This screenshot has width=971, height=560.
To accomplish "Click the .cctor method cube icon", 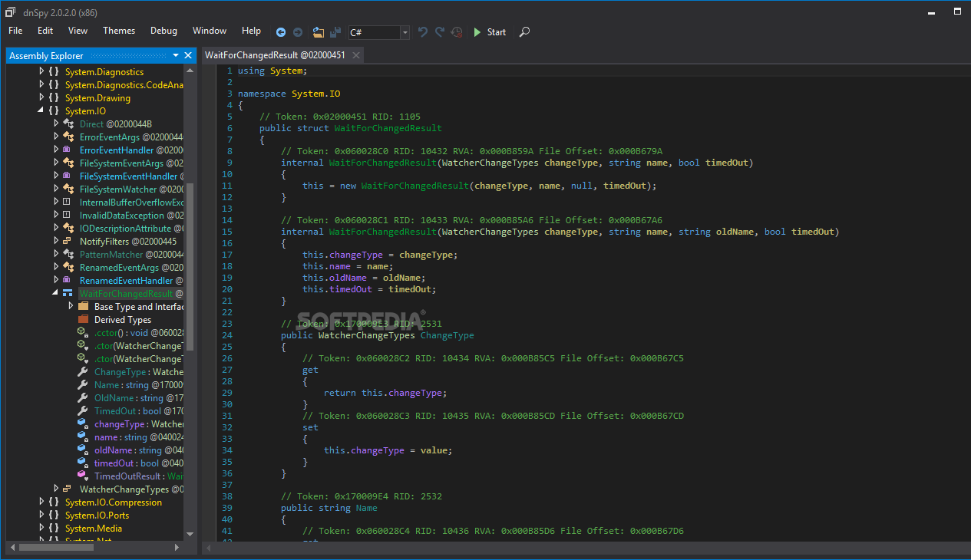I will click(83, 333).
